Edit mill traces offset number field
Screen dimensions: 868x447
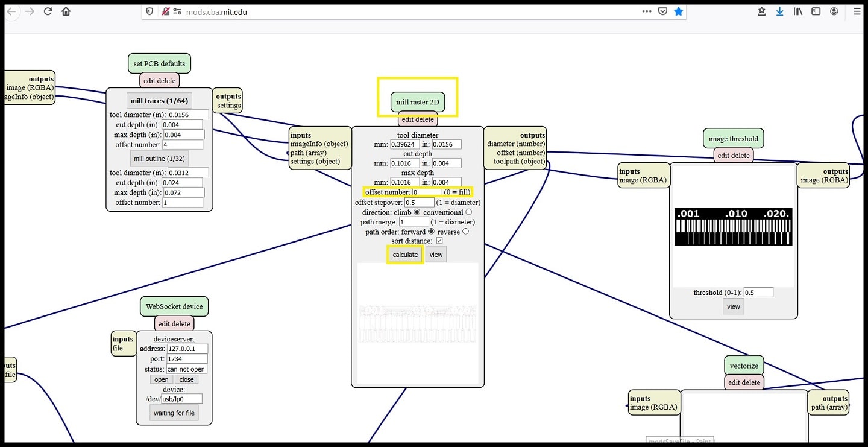point(183,145)
